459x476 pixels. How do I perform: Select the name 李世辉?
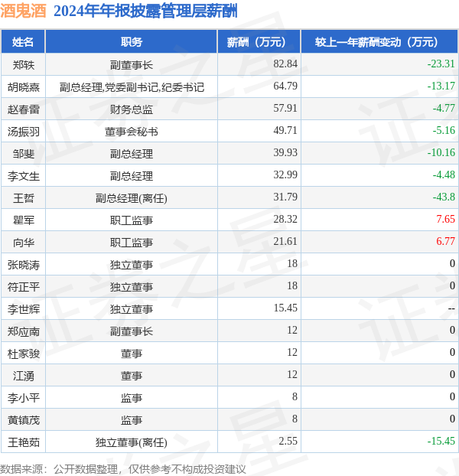(x=24, y=309)
